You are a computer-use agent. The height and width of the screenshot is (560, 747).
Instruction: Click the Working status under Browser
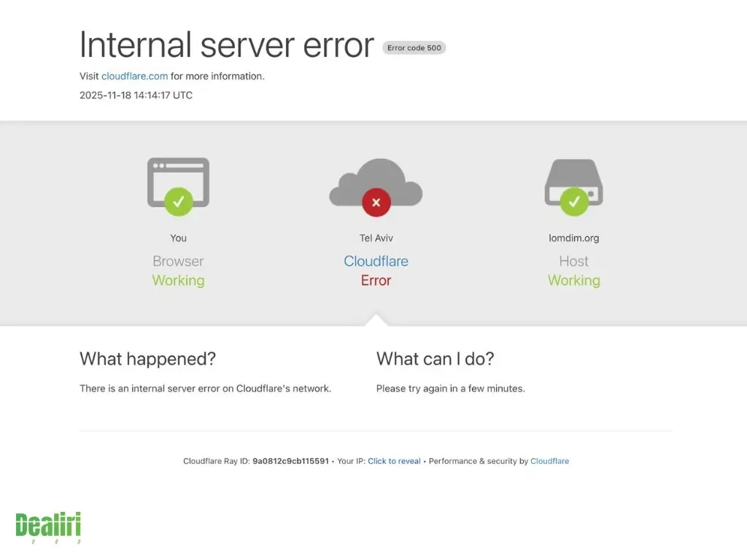[178, 281]
